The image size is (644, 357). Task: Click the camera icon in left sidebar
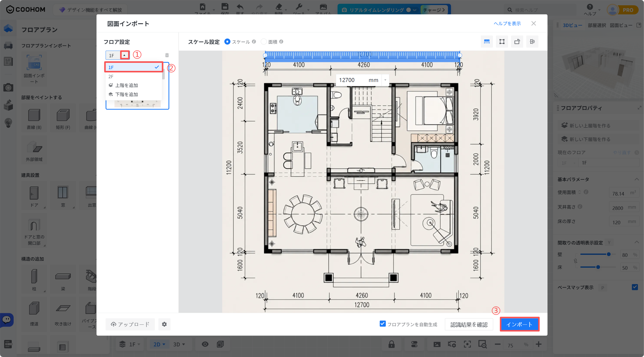click(x=8, y=87)
